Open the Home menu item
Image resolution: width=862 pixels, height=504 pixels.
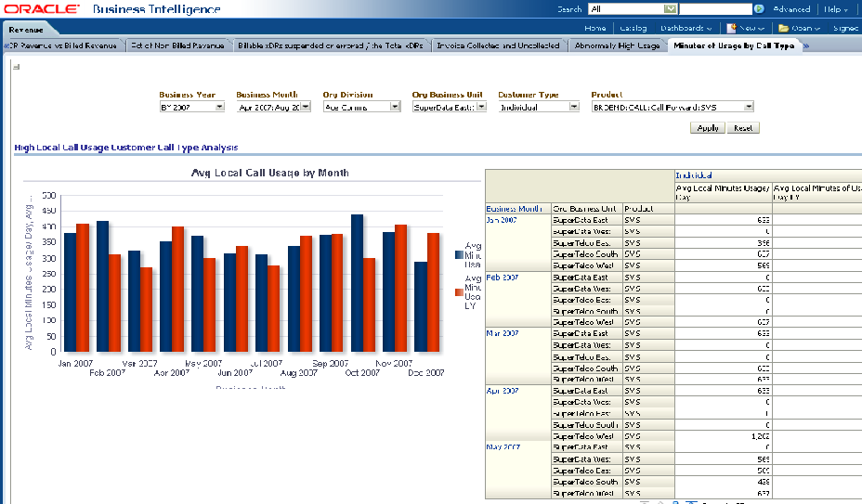[594, 28]
